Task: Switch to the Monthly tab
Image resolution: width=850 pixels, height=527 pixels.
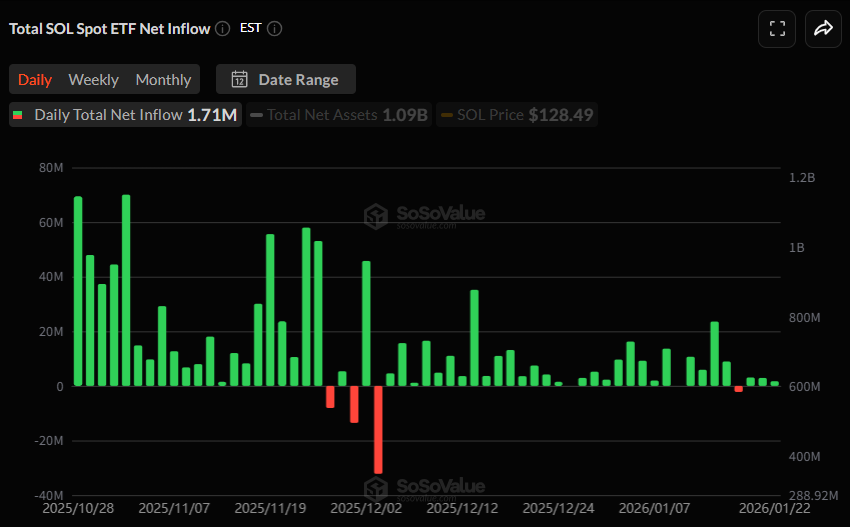Action: pos(163,80)
